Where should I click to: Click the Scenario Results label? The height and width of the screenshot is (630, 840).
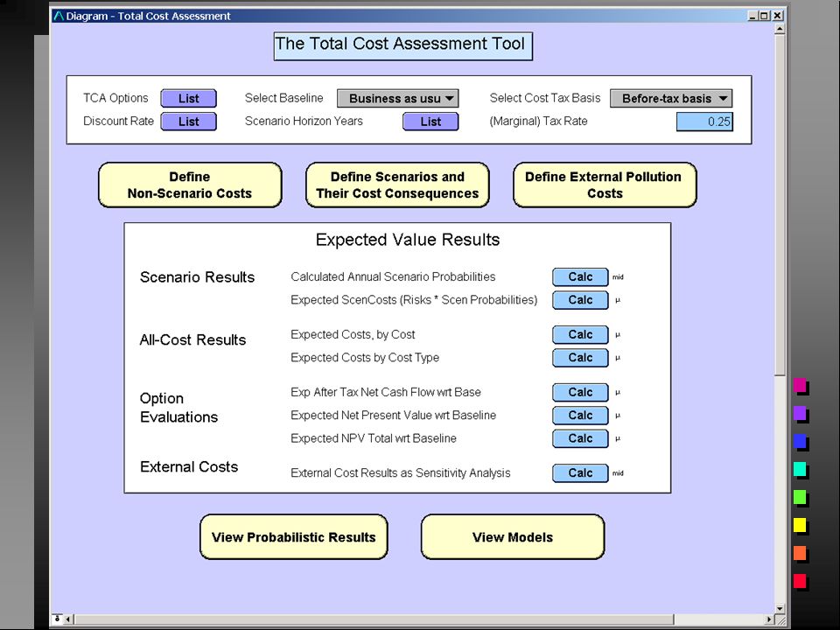click(197, 277)
